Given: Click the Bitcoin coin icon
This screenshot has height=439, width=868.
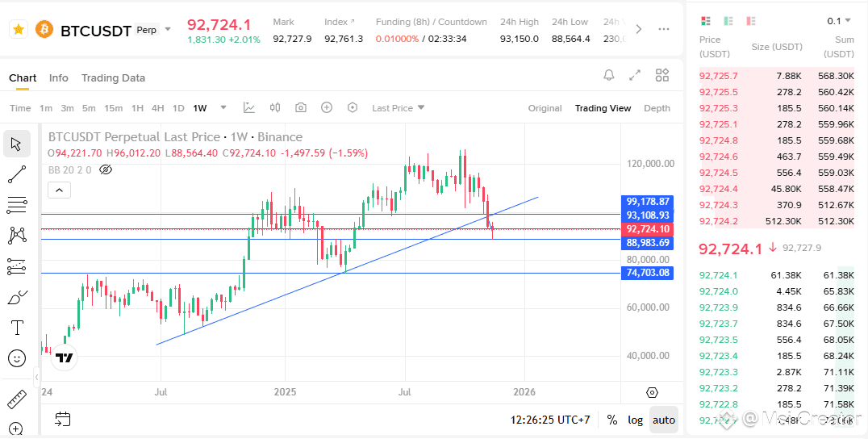Looking at the screenshot, I should point(44,29).
